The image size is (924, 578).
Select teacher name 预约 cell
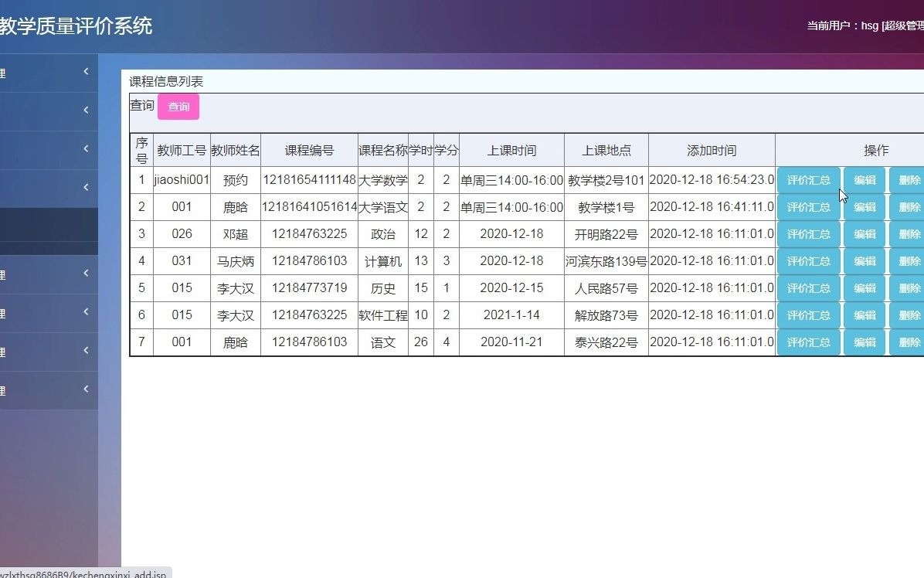click(x=235, y=180)
